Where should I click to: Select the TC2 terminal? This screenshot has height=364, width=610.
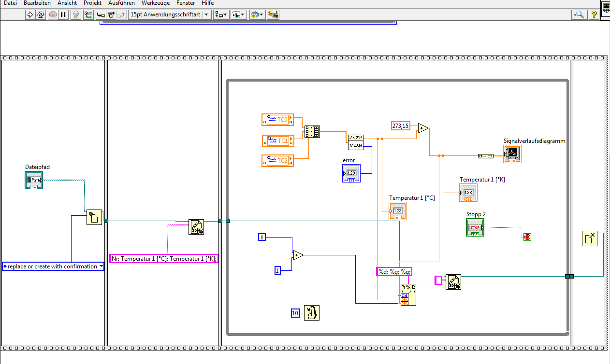[x=277, y=161]
